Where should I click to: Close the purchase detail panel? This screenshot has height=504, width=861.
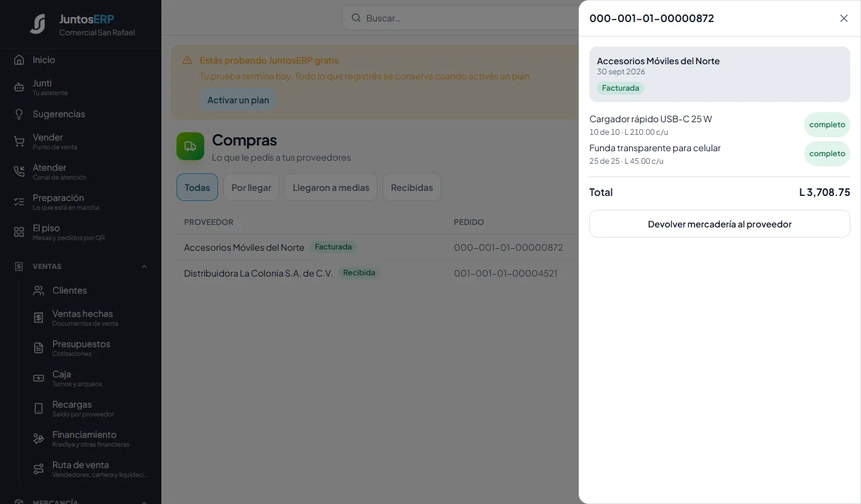coord(844,18)
